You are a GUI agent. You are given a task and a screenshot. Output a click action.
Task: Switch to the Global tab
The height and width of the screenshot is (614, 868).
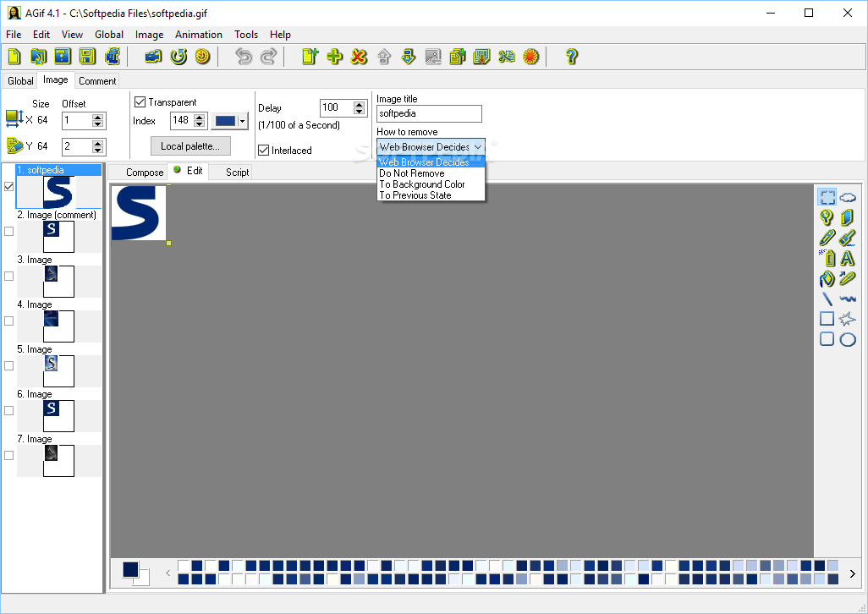pyautogui.click(x=20, y=80)
